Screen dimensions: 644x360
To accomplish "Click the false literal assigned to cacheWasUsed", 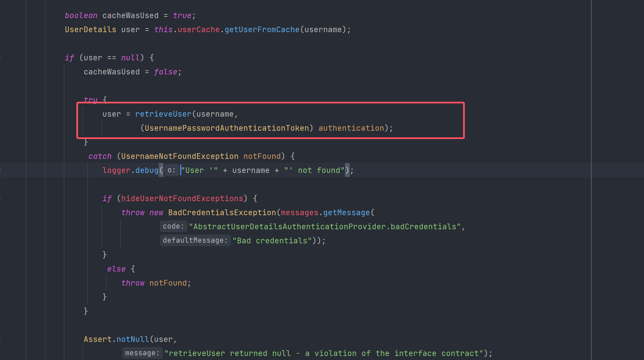I will point(165,72).
